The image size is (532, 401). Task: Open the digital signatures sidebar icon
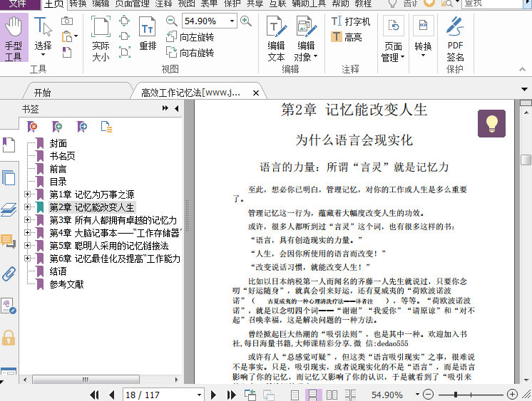tap(9, 306)
